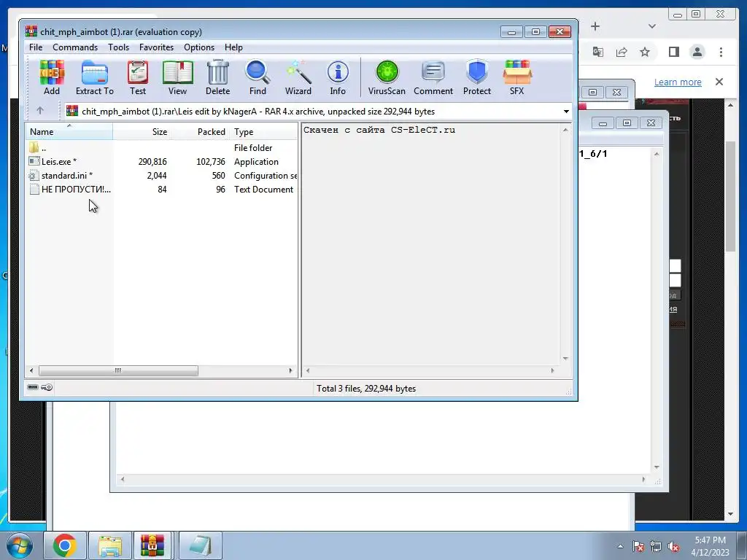Open Chrome tab search chevron
This screenshot has height=560, width=747.
coord(652,26)
